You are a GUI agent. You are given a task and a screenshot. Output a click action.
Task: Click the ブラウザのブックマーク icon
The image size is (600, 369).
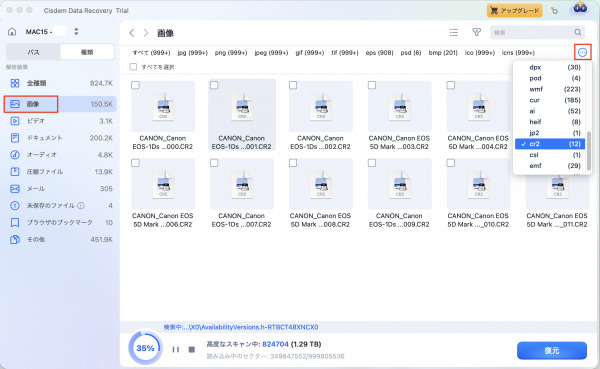click(x=15, y=222)
